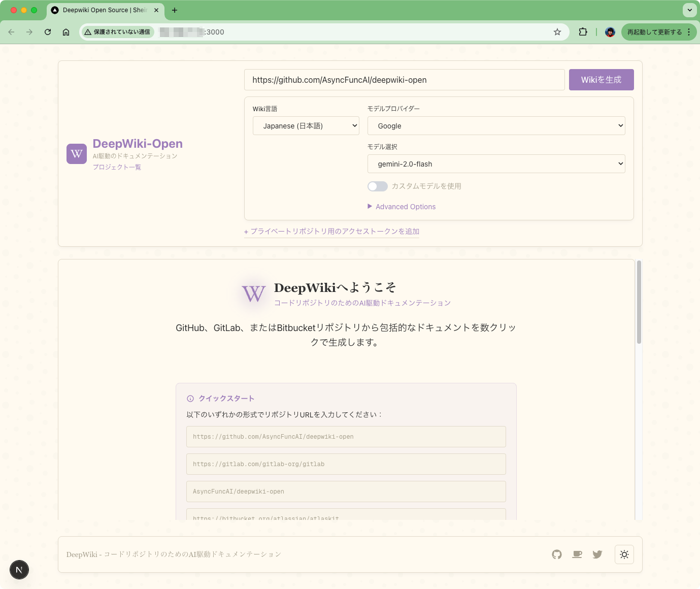Screen dimensions: 700x589
Task: Open the GitHub icon in the footer
Action: [557, 554]
